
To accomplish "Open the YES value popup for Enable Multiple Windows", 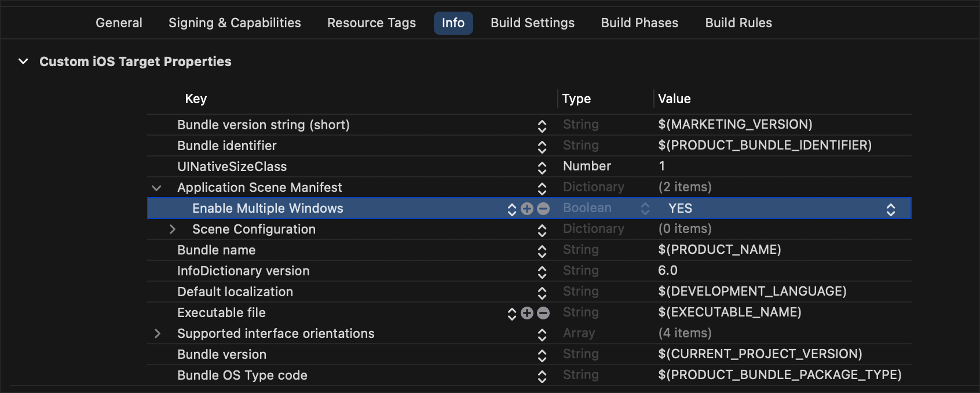I will (x=890, y=209).
